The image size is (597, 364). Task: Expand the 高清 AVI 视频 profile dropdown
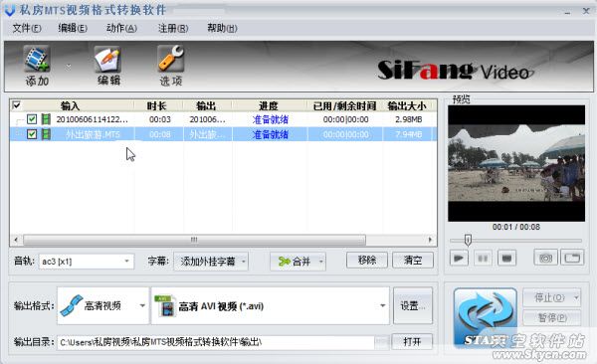[x=382, y=305]
